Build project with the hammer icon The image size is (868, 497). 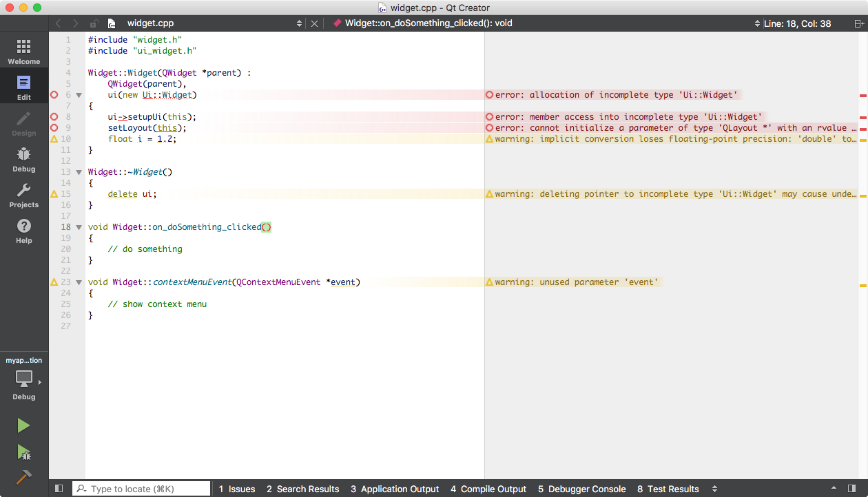click(x=24, y=477)
